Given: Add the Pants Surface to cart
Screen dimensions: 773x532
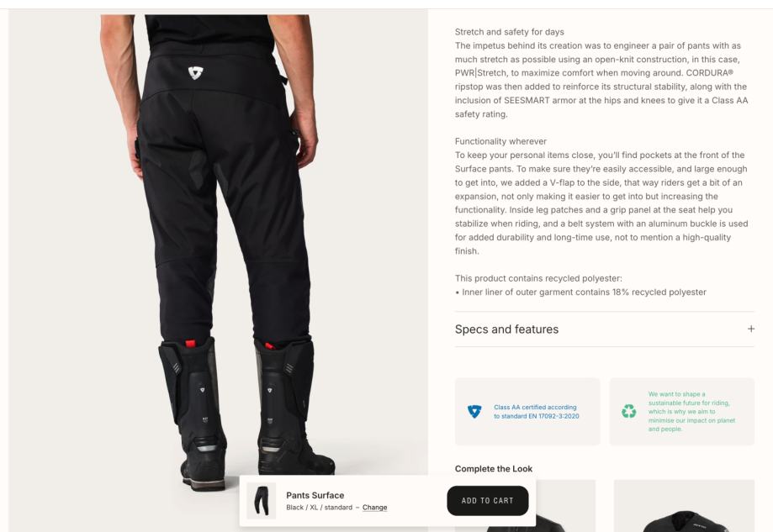Looking at the screenshot, I should (488, 500).
